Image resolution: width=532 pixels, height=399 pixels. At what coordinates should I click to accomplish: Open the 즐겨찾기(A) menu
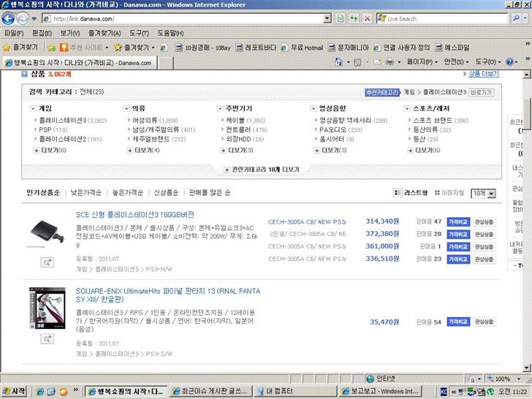(x=104, y=34)
